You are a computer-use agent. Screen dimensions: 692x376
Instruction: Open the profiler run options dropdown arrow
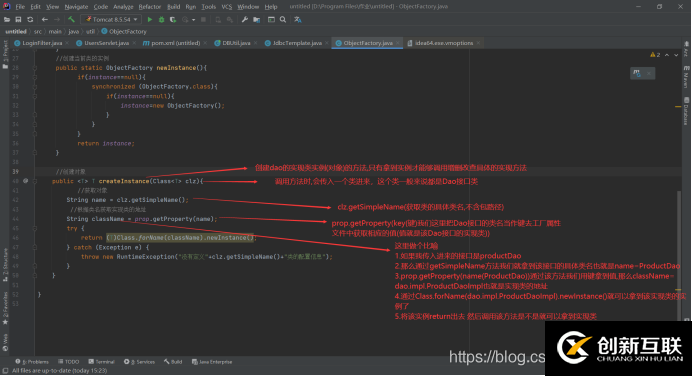[193, 19]
